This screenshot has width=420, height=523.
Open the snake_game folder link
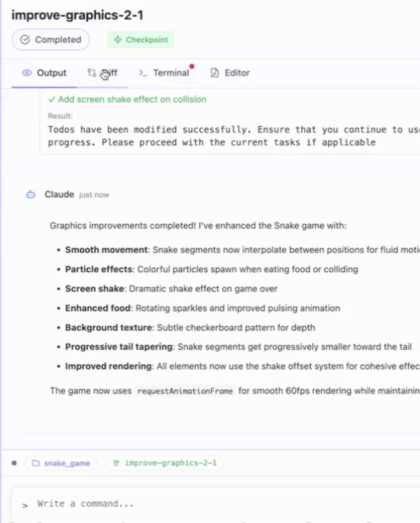(67, 463)
